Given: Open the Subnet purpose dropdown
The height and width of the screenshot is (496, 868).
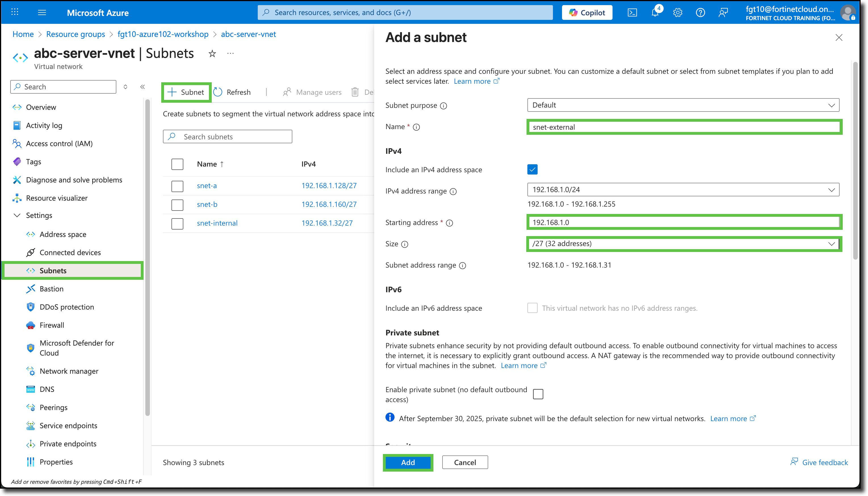Looking at the screenshot, I should pyautogui.click(x=683, y=105).
